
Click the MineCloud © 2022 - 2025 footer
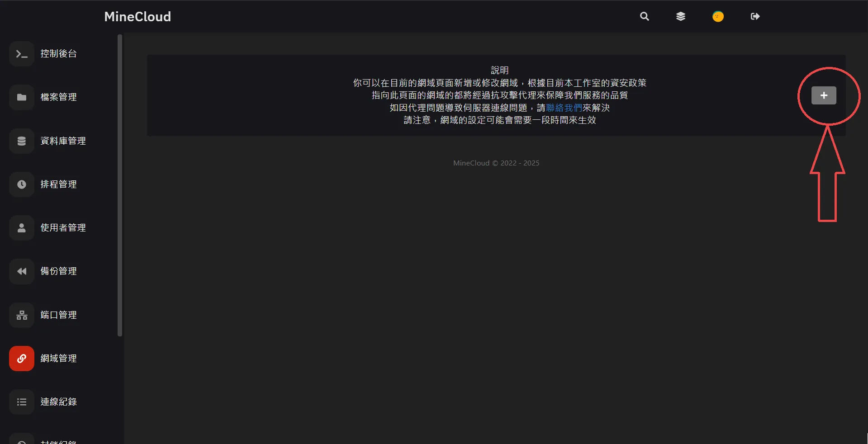click(496, 163)
